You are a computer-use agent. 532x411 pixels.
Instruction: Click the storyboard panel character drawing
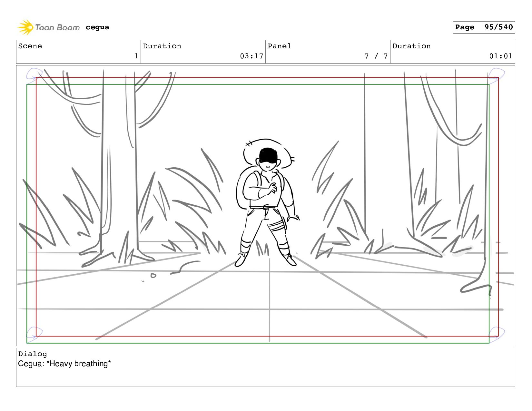pos(268,202)
